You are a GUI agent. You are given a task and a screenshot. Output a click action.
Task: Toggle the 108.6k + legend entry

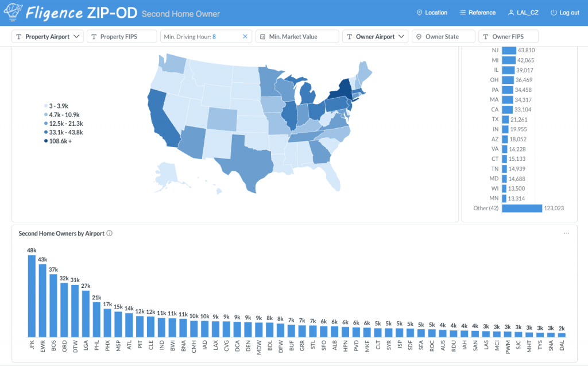(58, 141)
